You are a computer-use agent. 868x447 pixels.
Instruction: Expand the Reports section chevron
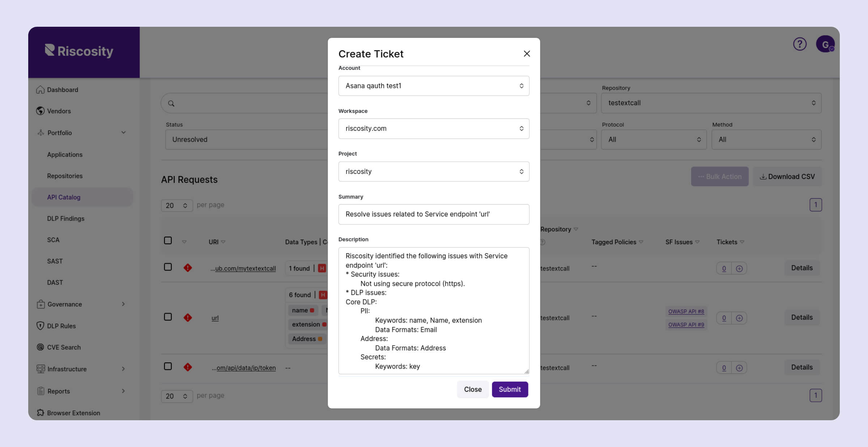[x=123, y=391]
